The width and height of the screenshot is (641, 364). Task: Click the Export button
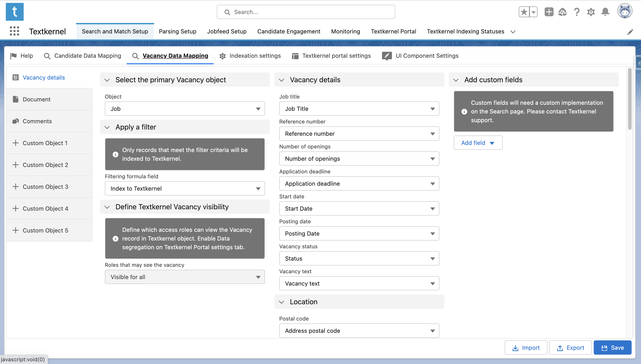571,348
